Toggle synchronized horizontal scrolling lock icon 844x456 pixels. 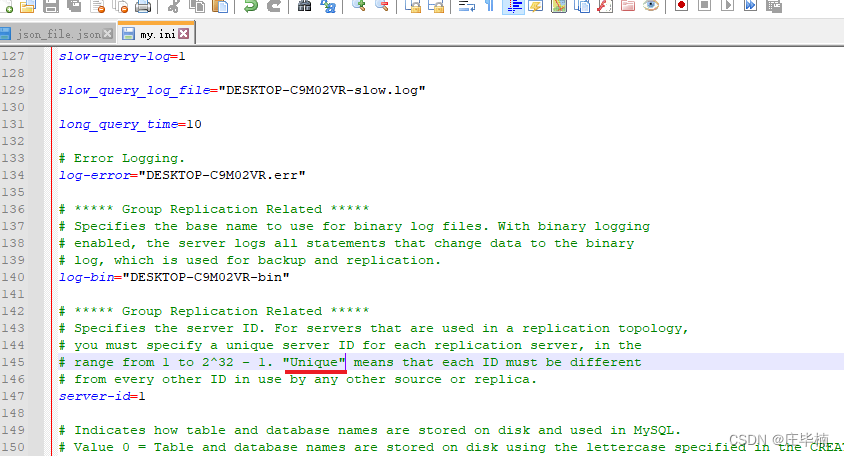[x=437, y=5]
